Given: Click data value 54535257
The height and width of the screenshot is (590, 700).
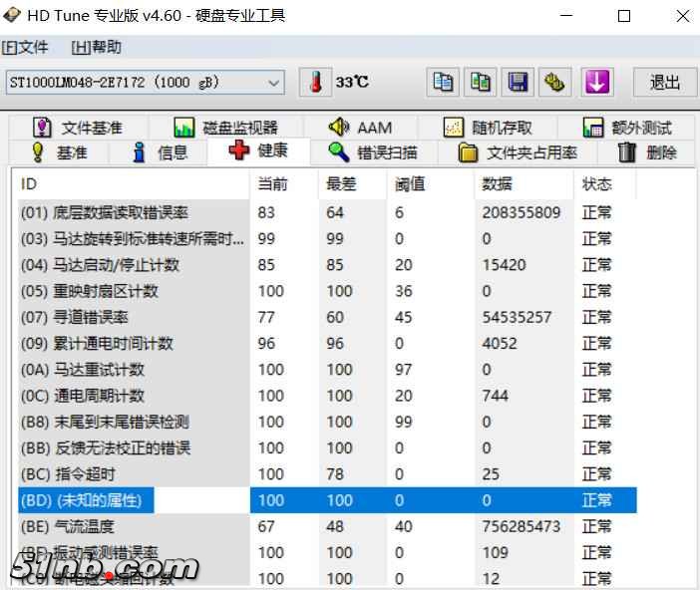Looking at the screenshot, I should 517,317.
